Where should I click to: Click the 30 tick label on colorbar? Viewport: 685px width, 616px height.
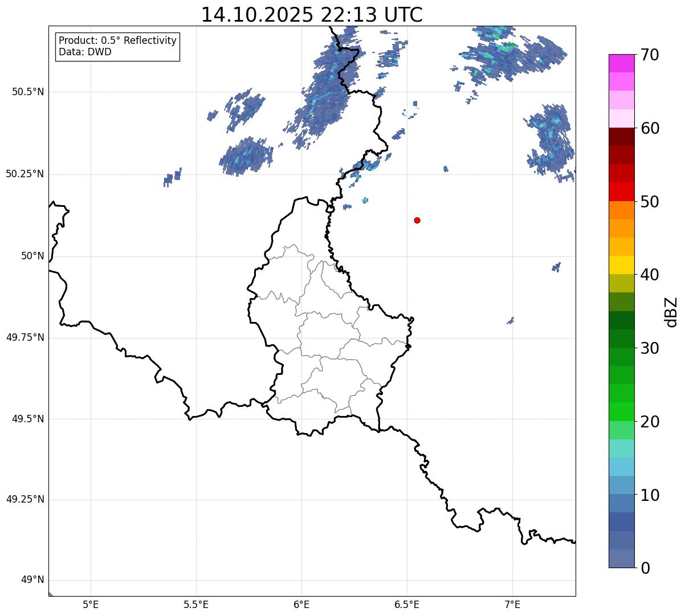click(650, 348)
